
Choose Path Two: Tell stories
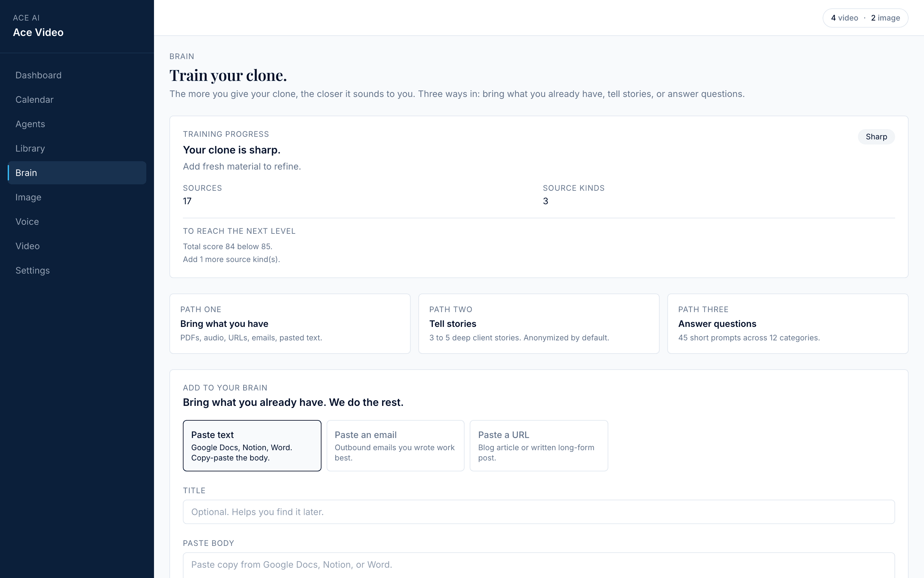(539, 324)
